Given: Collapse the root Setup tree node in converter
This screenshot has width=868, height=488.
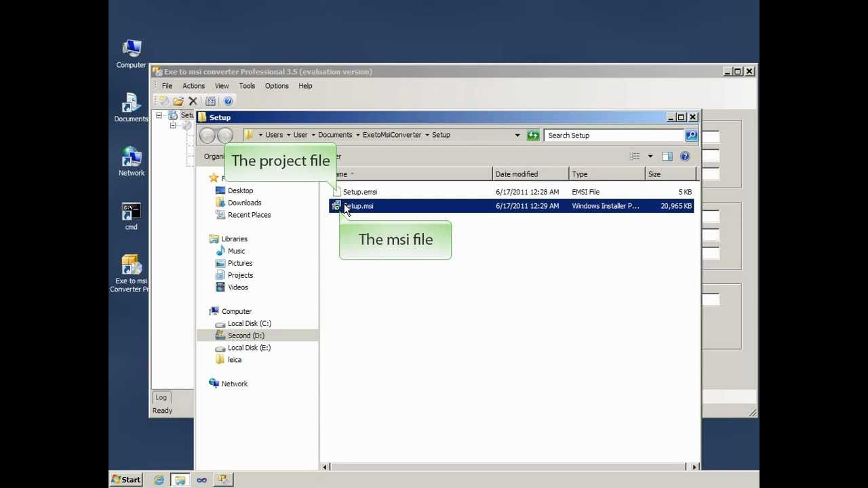Looking at the screenshot, I should click(159, 115).
